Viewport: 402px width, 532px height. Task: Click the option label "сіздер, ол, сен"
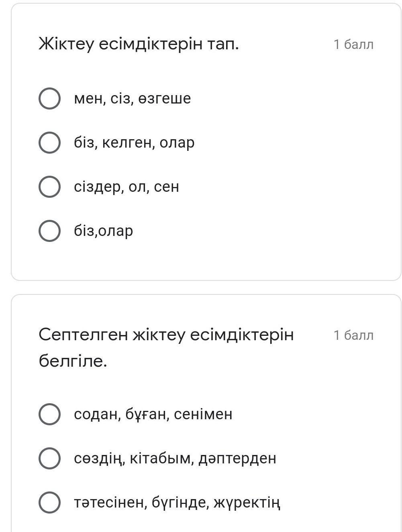click(126, 187)
